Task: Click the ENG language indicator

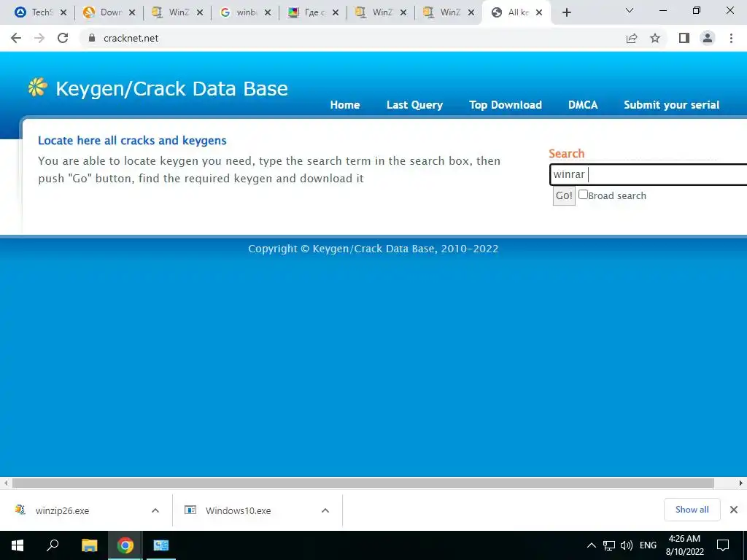Action: coord(648,545)
